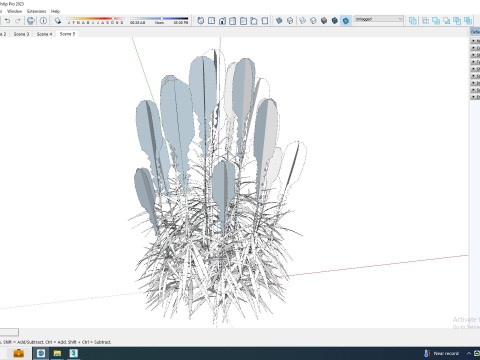Click the Undo arrow icon
Screen dimensions: 480x360
coord(7,21)
